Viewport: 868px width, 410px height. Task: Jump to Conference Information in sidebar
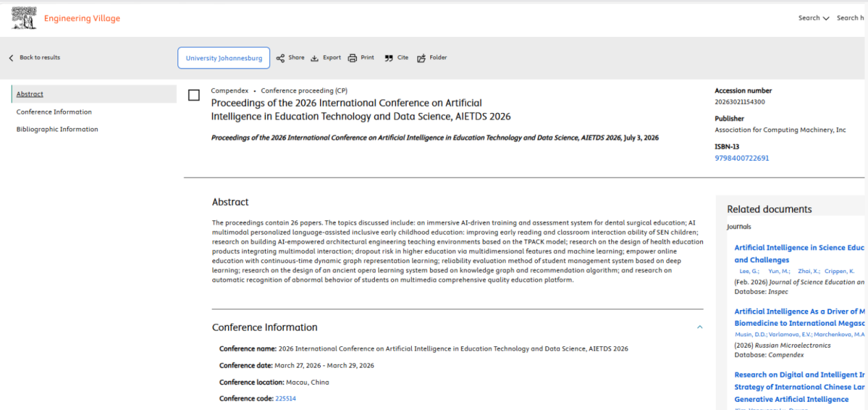tap(54, 112)
